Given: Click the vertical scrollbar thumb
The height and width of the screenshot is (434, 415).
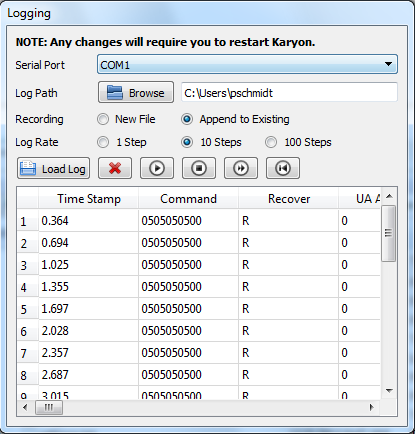Looking at the screenshot, I should (x=388, y=233).
